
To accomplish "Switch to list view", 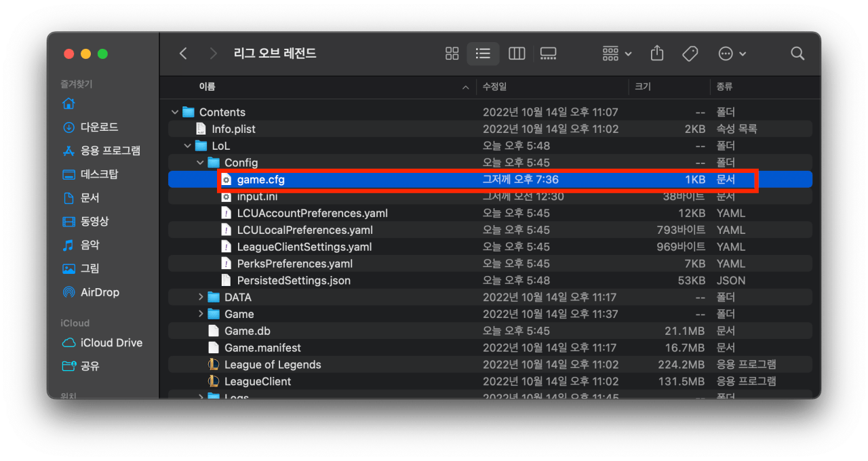I will tap(483, 54).
